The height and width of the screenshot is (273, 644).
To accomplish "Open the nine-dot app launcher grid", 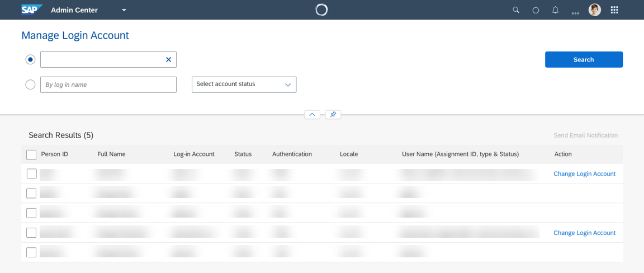I will point(614,10).
